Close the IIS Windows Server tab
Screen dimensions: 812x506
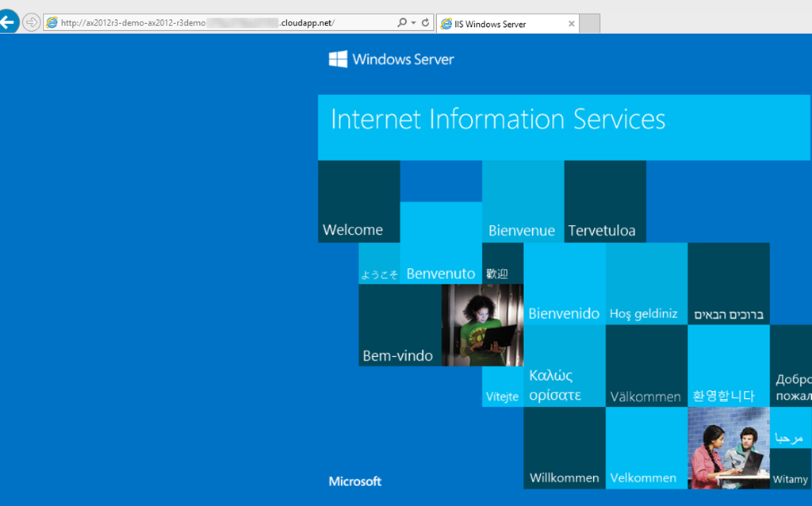coord(571,24)
